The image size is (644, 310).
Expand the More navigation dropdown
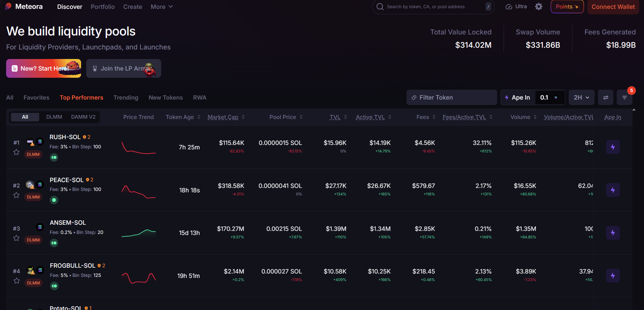click(x=162, y=7)
